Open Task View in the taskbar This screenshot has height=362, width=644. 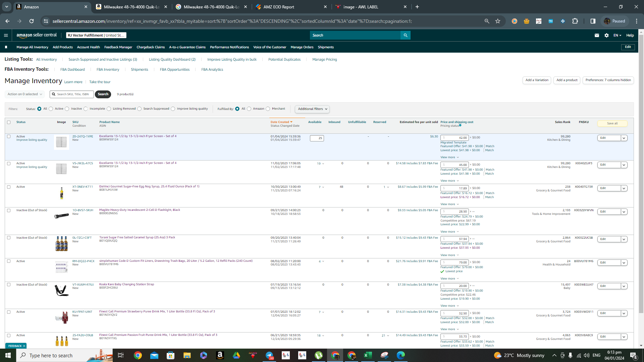tap(121, 355)
